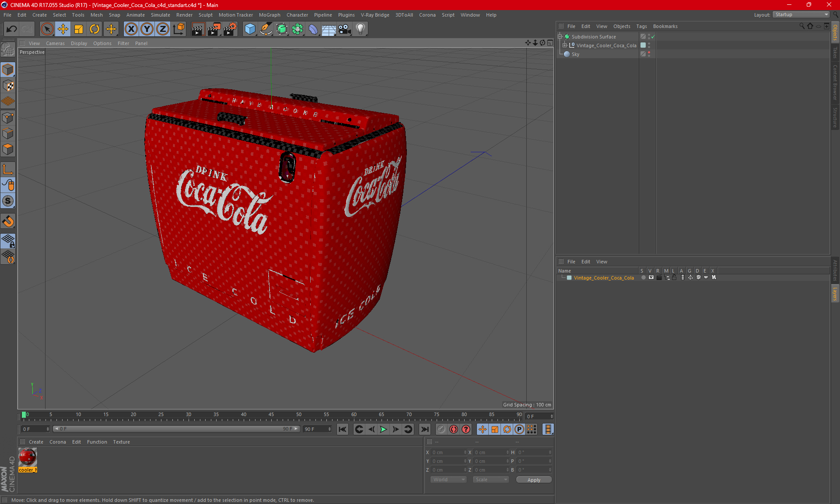Image resolution: width=840 pixels, height=504 pixels.
Task: Click stepper on H rotation field
Action: click(550, 452)
